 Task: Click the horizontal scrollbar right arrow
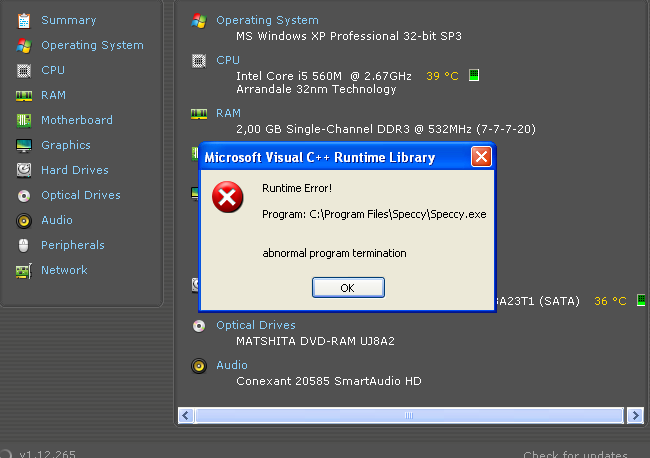coord(635,415)
